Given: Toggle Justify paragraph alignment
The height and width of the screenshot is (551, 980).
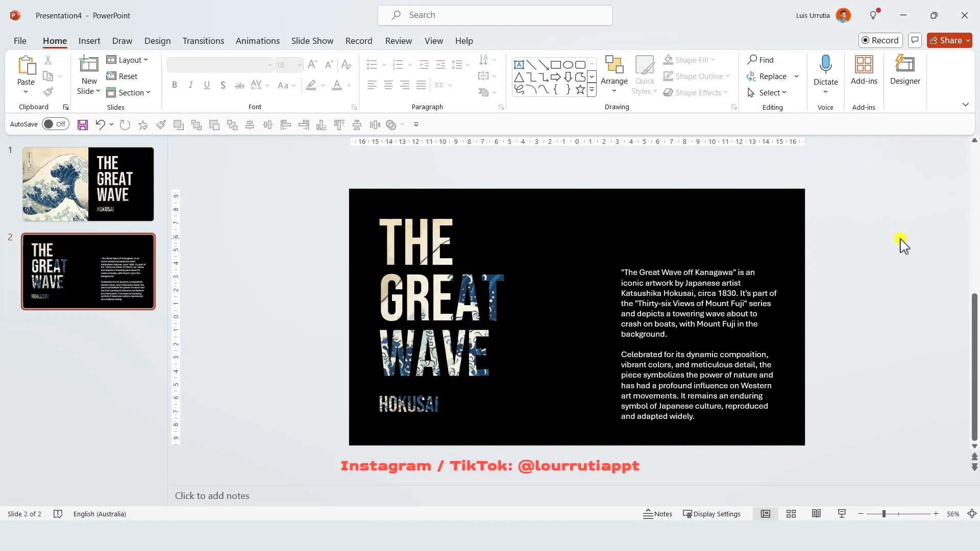Looking at the screenshot, I should pyautogui.click(x=421, y=85).
